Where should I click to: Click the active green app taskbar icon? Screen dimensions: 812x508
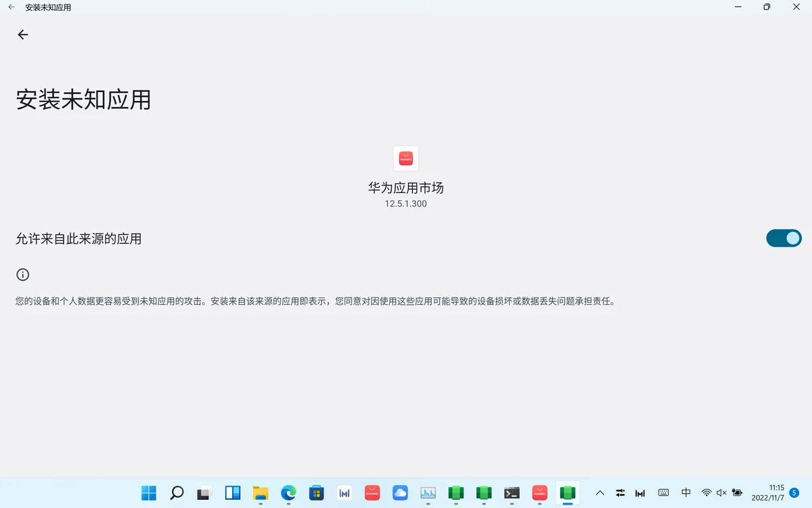(568, 493)
